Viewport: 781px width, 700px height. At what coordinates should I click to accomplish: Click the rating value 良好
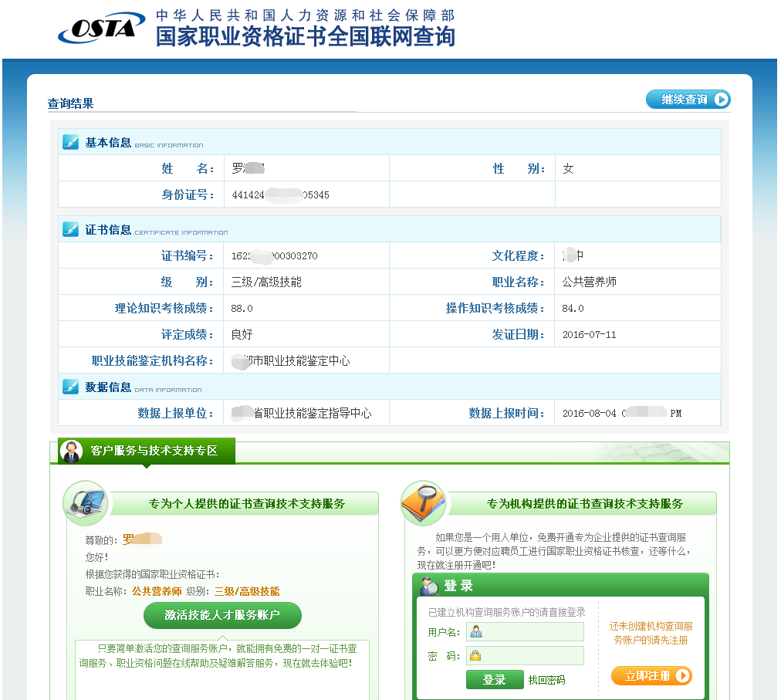point(242,334)
